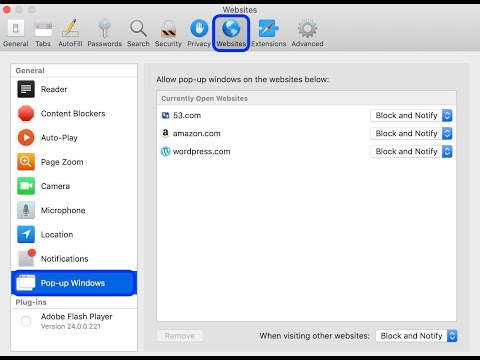This screenshot has width=480, height=360.
Task: Select Camera in the sidebar
Action: click(74, 186)
